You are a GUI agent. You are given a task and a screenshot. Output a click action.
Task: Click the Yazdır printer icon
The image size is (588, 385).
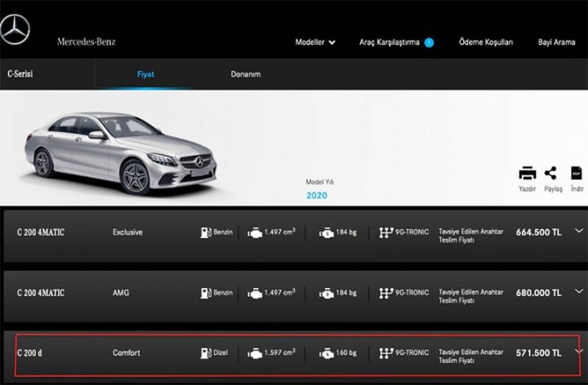[528, 174]
